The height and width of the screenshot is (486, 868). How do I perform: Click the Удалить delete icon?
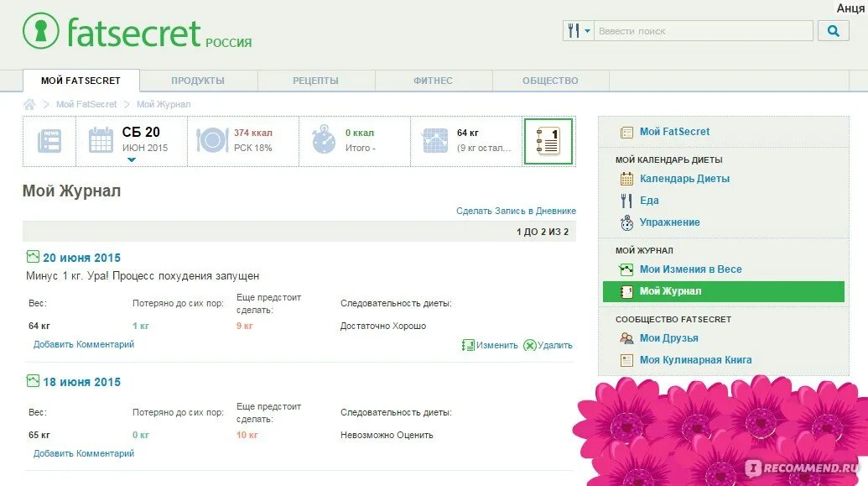[530, 345]
